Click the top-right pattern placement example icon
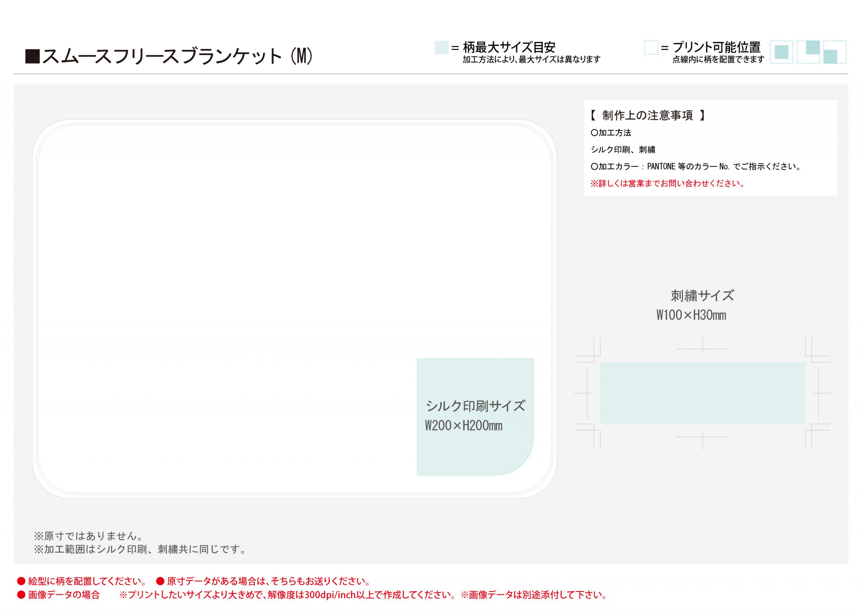Screen dimensions: 862x616 pyautogui.click(x=808, y=52)
